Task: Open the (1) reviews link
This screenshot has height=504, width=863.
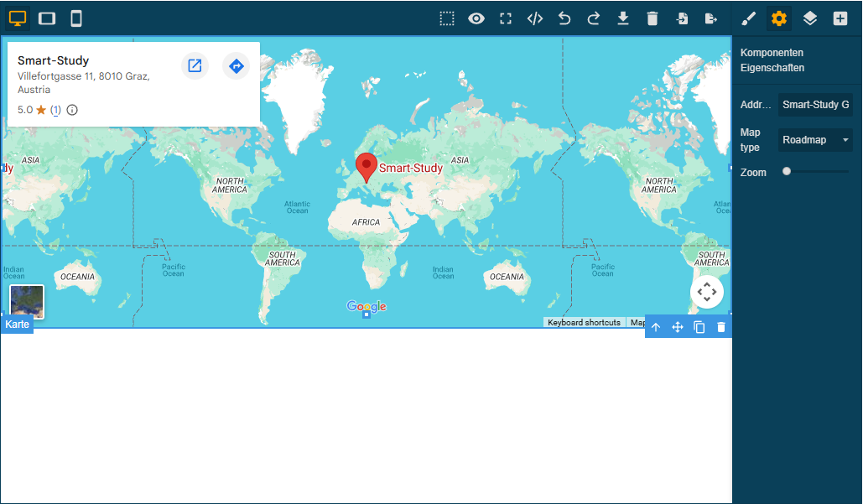Action: [x=55, y=110]
